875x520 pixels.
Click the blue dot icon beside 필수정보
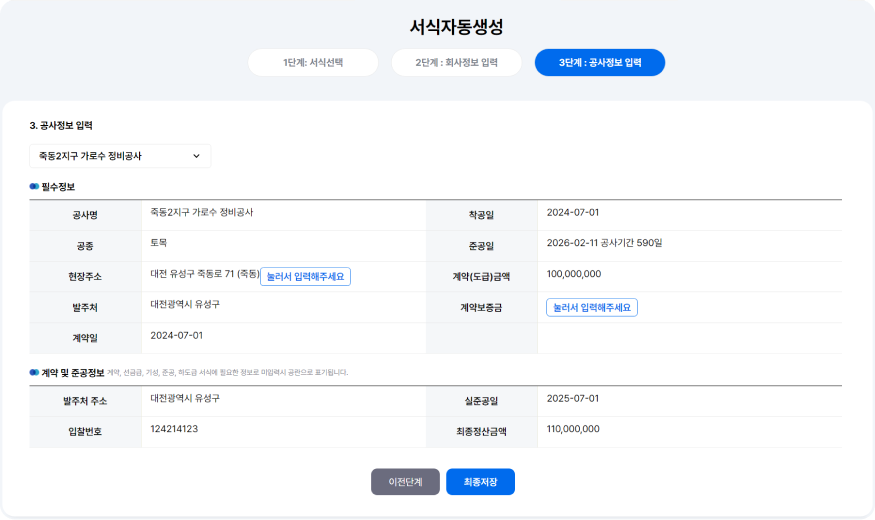coord(34,186)
